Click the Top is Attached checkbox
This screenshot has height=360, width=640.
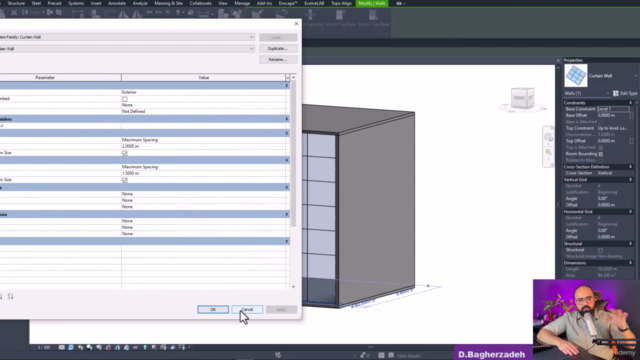tap(600, 148)
